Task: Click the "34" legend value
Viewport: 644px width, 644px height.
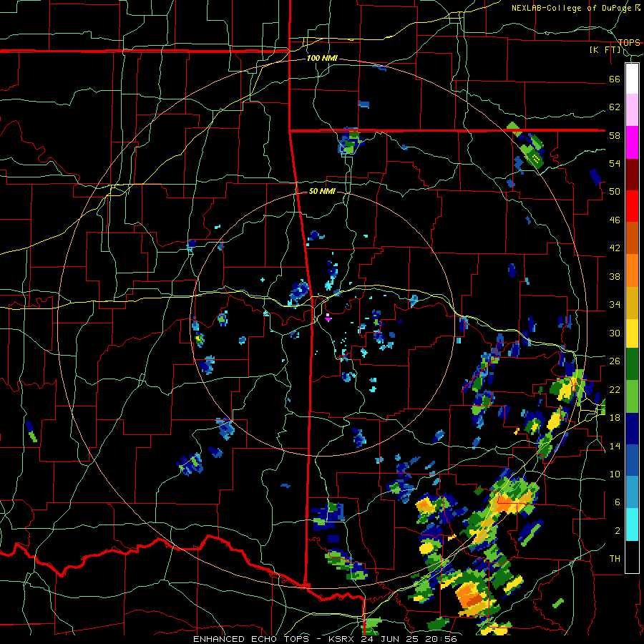Action: coord(615,305)
